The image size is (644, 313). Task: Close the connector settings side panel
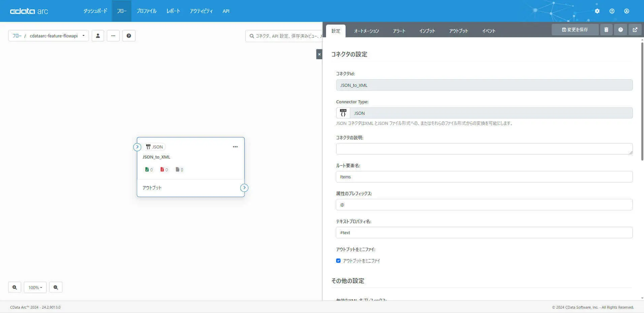319,54
